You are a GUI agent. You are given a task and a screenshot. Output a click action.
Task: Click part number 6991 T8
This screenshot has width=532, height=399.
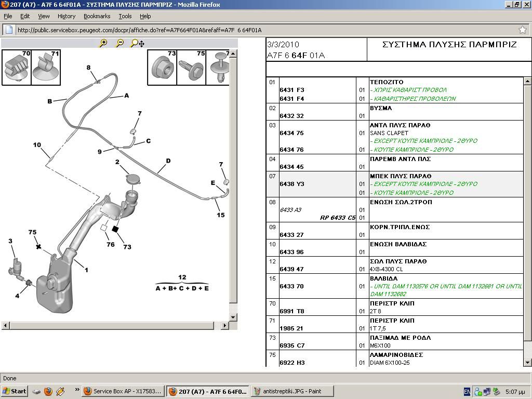point(292,311)
